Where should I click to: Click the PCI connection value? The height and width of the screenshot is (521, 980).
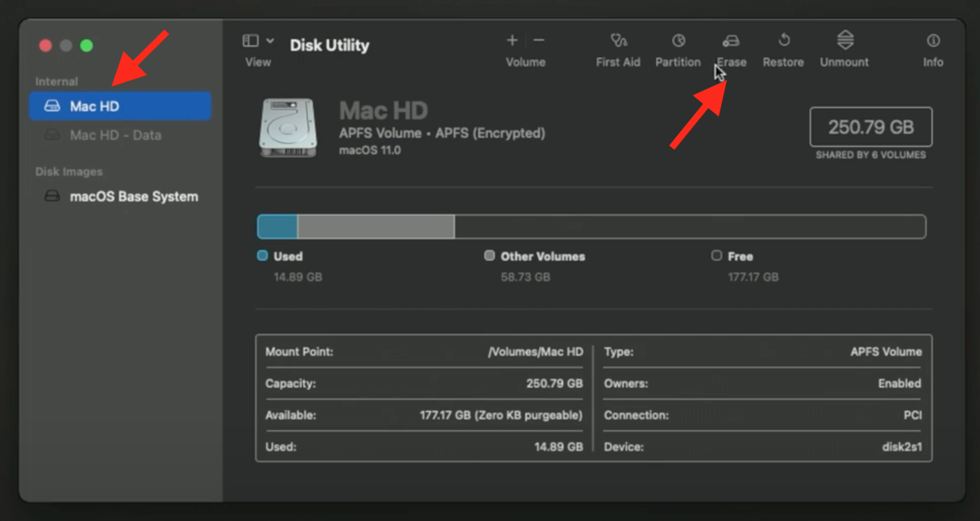click(x=912, y=415)
